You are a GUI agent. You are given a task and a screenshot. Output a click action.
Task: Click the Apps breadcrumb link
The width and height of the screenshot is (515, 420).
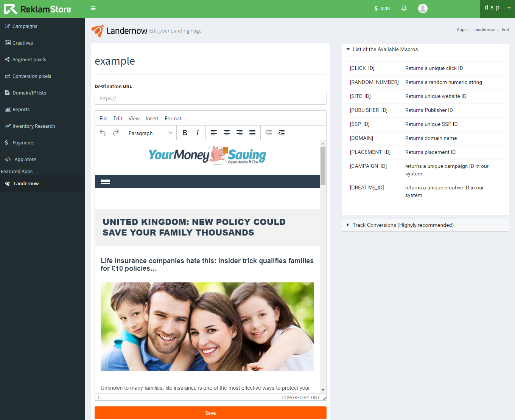pyautogui.click(x=461, y=29)
